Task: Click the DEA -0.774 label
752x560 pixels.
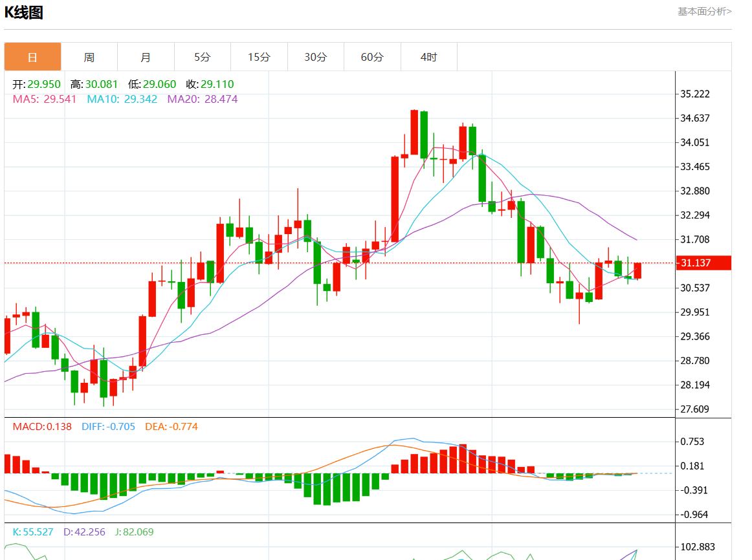Action: 171,427
